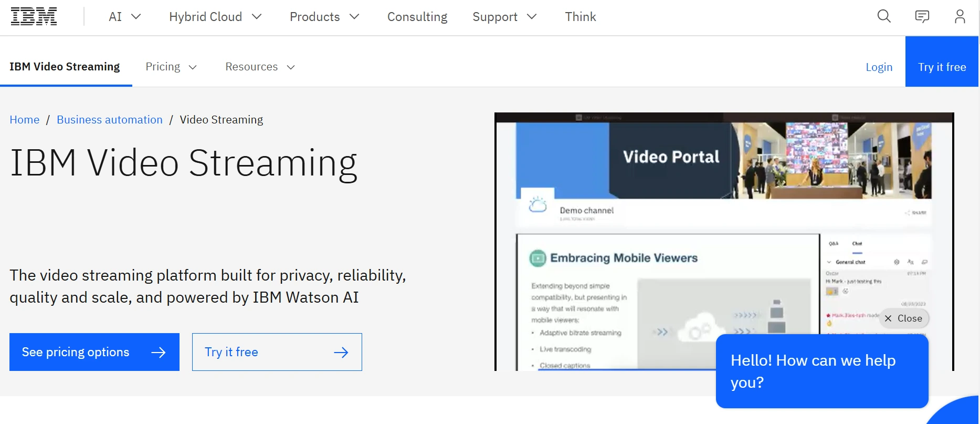Select the Chat tab in preview

[857, 243]
